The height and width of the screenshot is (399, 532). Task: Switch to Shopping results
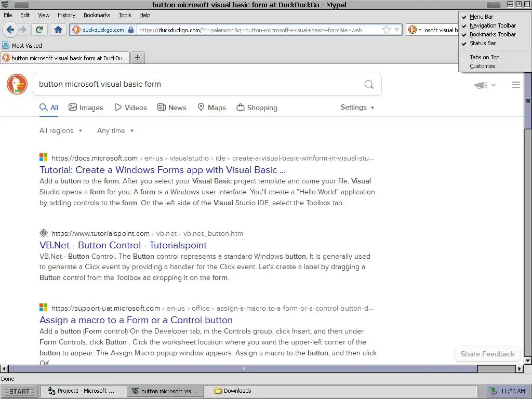tap(257, 108)
